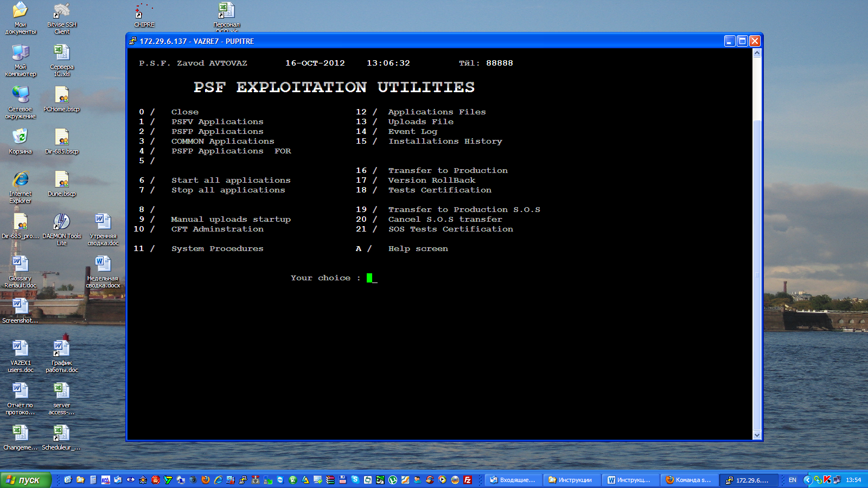Select Отчёт по протоко... document icon
The image size is (868, 488).
coord(20,398)
